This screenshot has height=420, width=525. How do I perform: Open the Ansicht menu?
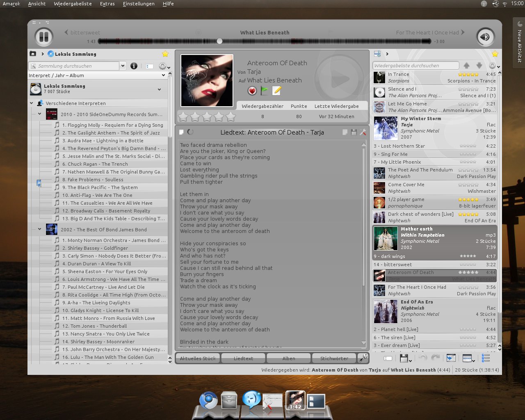[x=37, y=4]
